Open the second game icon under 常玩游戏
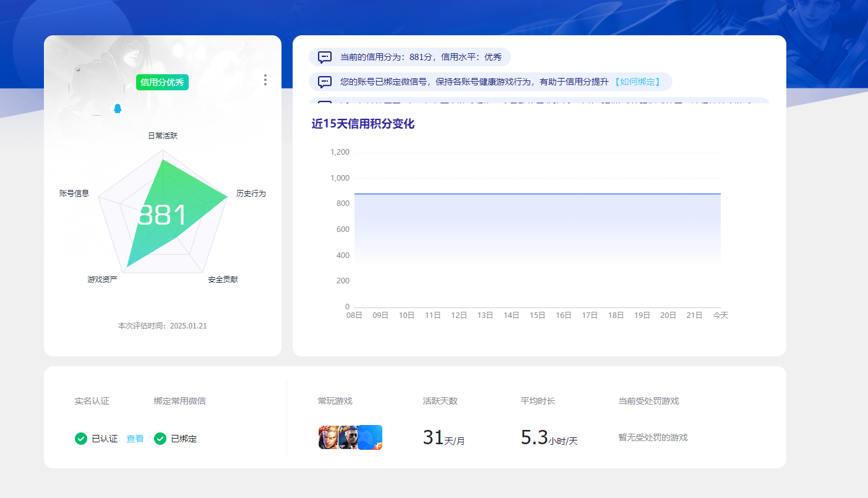 348,437
